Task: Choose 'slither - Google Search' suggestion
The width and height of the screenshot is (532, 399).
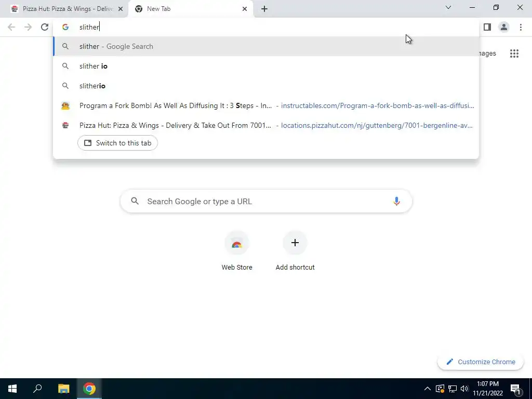Action: (x=266, y=46)
